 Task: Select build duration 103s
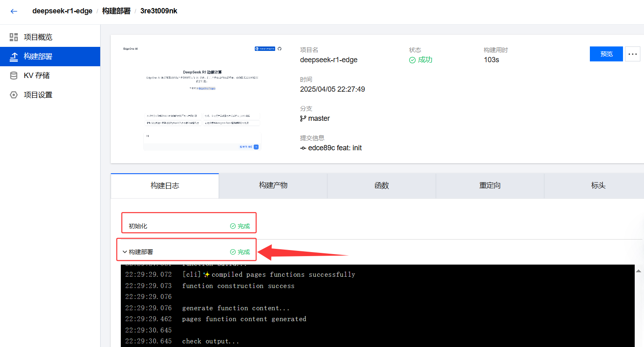[x=491, y=60]
